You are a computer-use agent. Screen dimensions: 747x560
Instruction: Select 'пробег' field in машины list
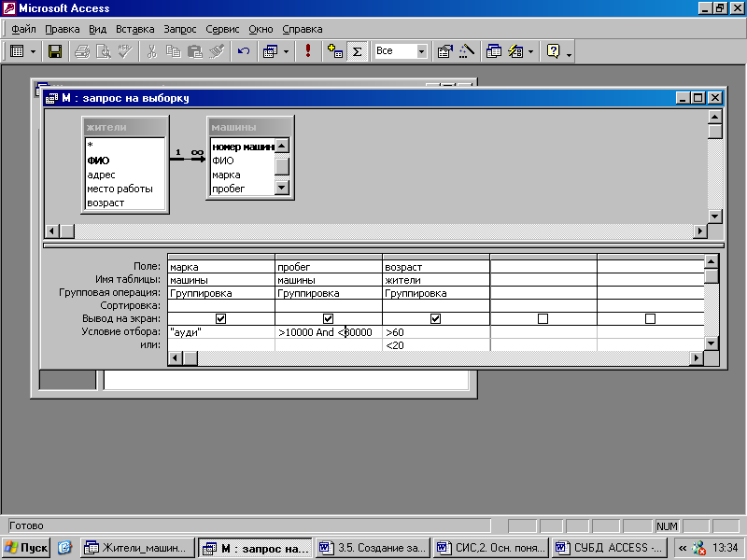pos(228,189)
